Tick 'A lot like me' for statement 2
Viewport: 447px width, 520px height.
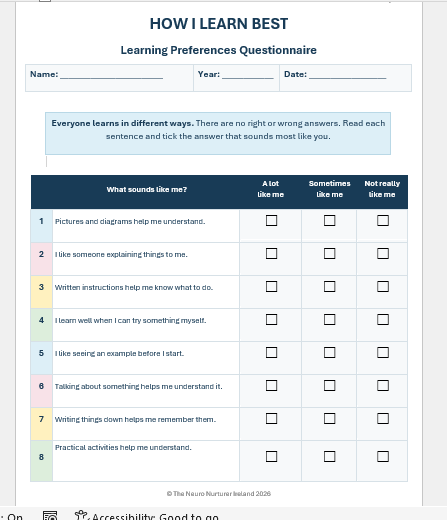(x=271, y=253)
